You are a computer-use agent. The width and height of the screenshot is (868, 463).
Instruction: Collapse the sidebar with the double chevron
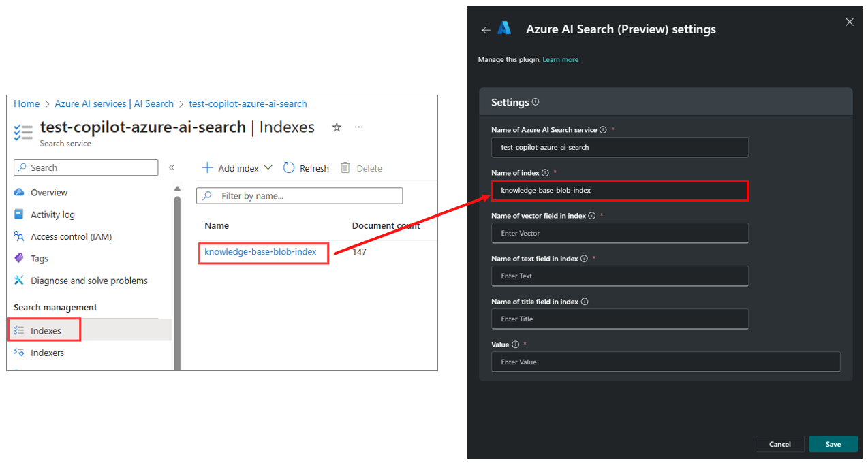[x=172, y=167]
